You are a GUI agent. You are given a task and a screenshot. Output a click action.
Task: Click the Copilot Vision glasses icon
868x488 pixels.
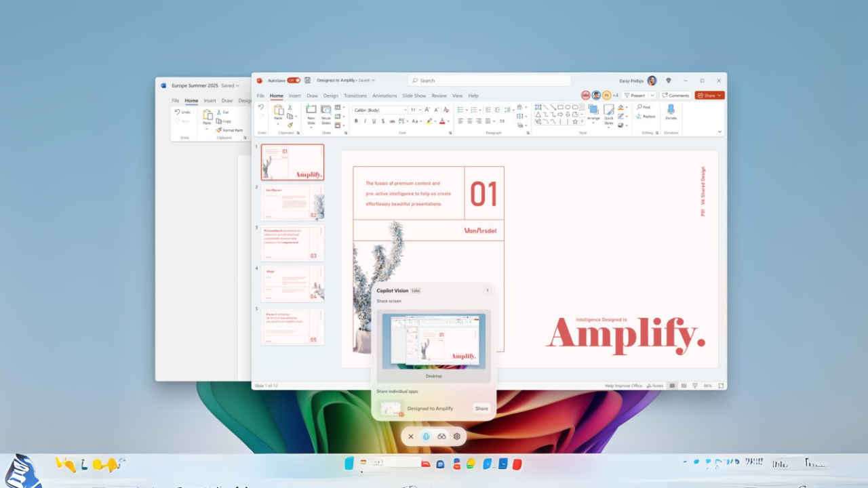441,436
